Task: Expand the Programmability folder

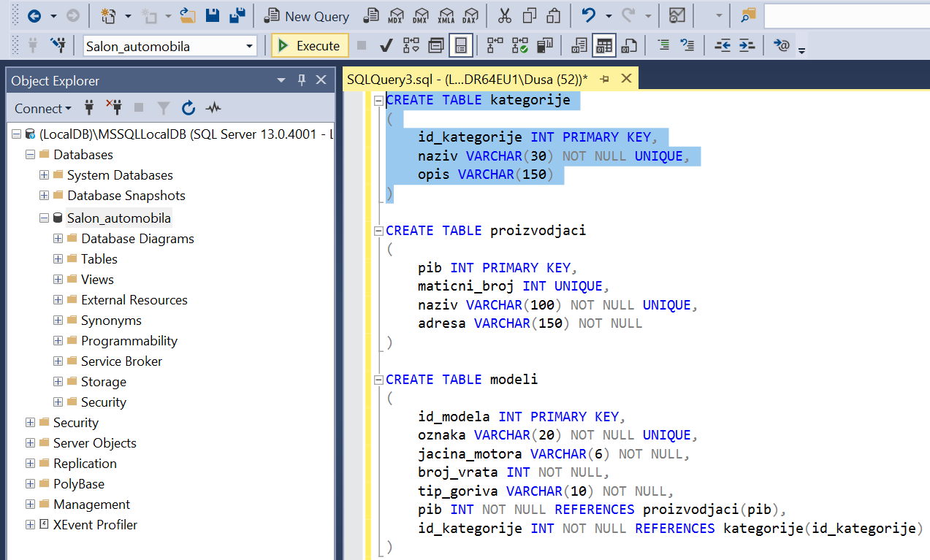Action: (x=58, y=341)
